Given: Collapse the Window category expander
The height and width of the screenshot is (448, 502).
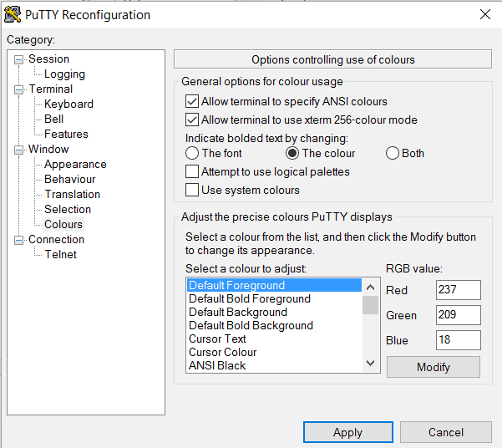Looking at the screenshot, I should 18,150.
